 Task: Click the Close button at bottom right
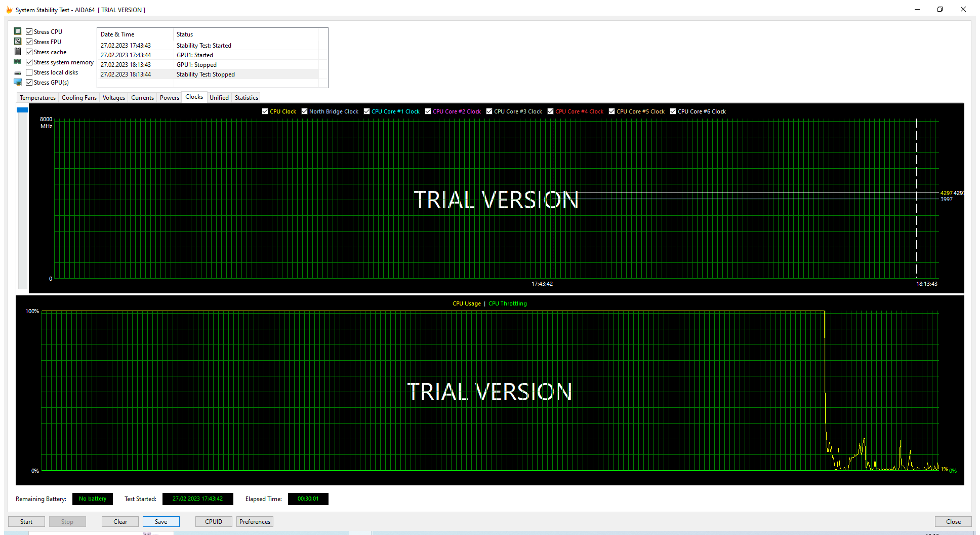tap(953, 521)
